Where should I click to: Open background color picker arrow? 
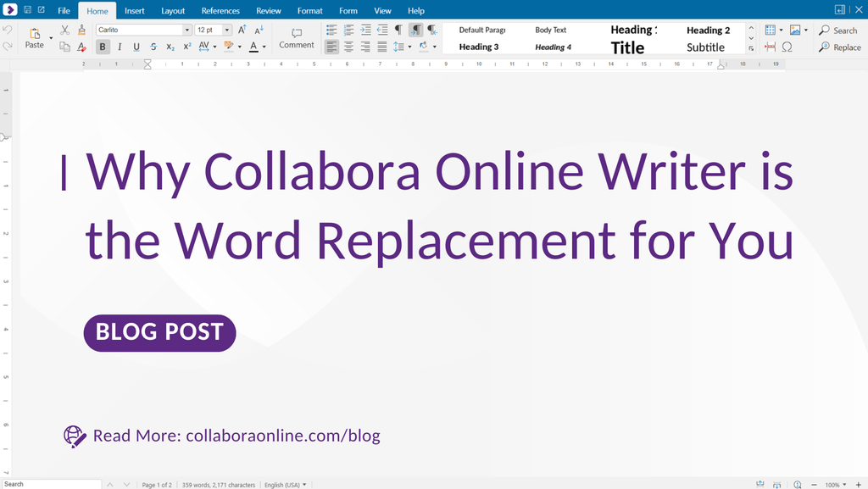pyautogui.click(x=435, y=47)
